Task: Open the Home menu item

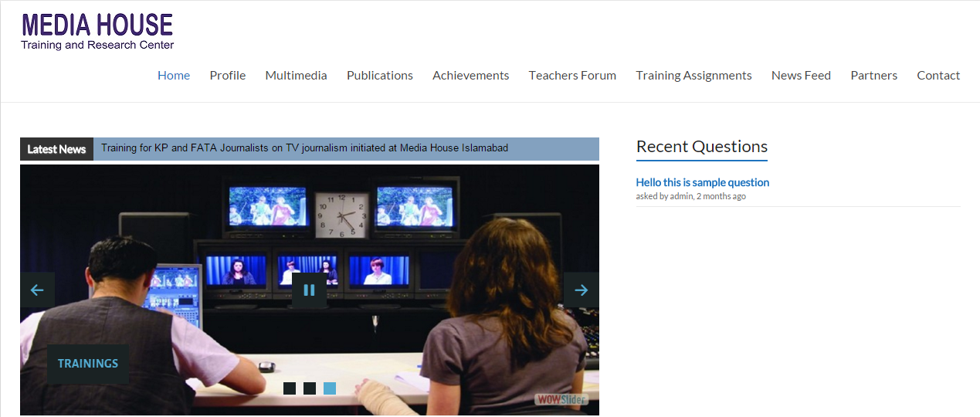Action: pyautogui.click(x=174, y=76)
